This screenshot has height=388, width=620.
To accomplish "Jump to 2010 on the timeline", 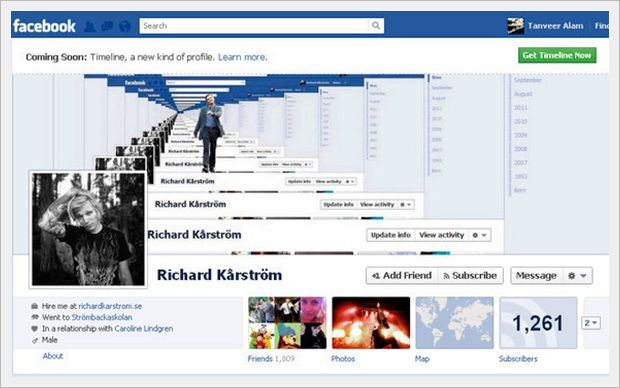I will pyautogui.click(x=520, y=121).
